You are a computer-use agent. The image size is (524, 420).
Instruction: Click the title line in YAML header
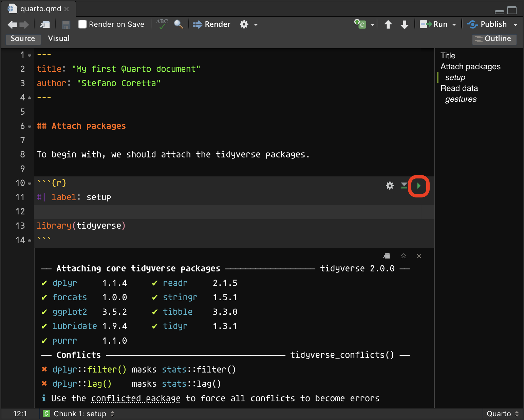point(118,69)
